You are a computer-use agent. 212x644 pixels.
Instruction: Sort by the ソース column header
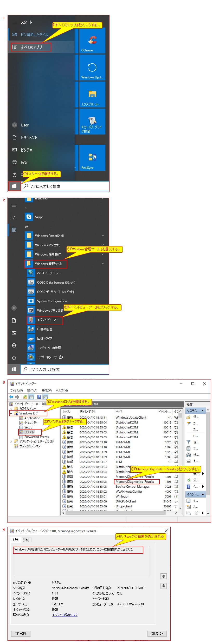click(135, 412)
